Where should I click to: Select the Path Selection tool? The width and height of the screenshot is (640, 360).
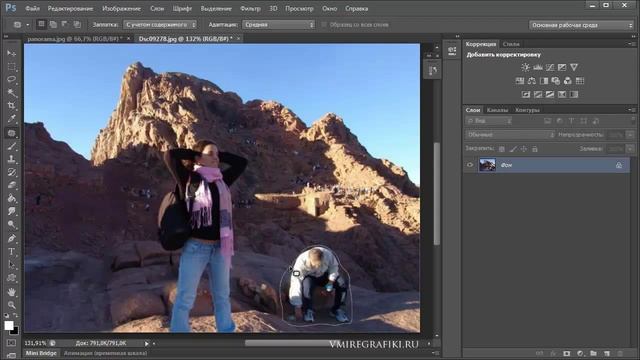[x=11, y=264]
